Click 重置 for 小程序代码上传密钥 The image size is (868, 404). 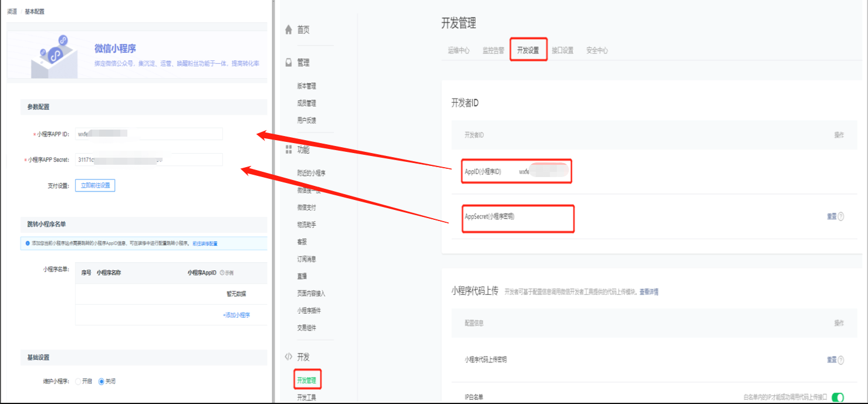832,360
